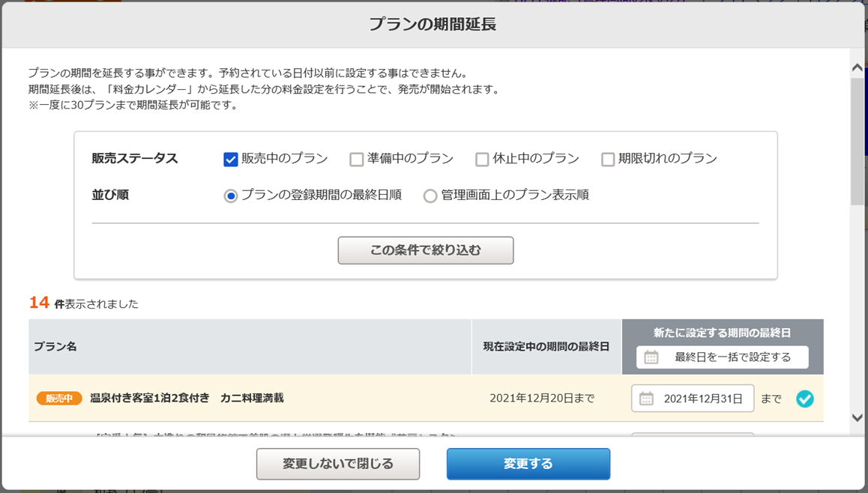The height and width of the screenshot is (493, 868).
Task: Open calendar icon beside 2021年12月31日 date
Action: pos(646,399)
